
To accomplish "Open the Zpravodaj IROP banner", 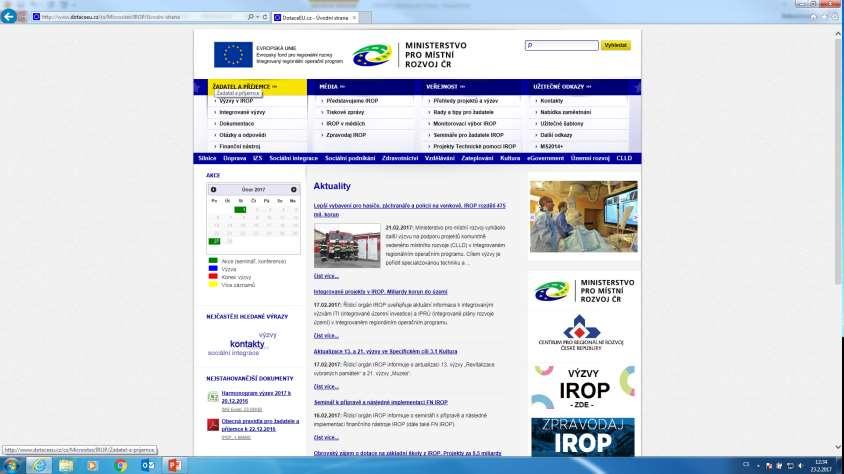I will (x=583, y=437).
